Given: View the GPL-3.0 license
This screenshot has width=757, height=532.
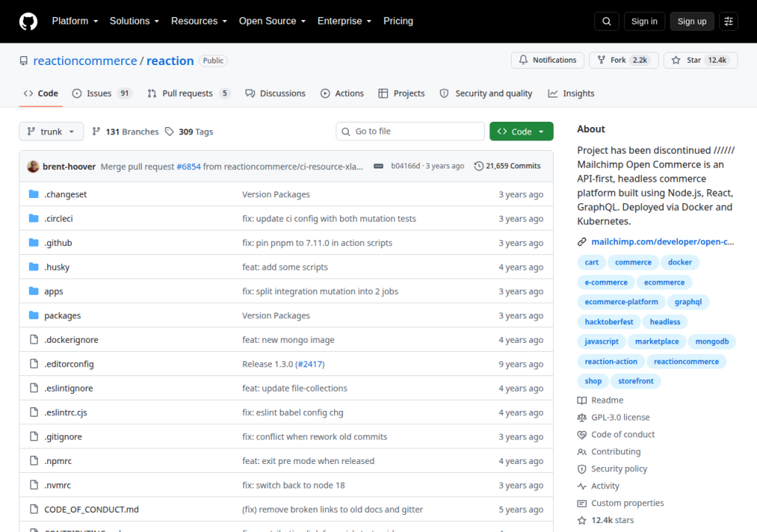Looking at the screenshot, I should point(614,417).
